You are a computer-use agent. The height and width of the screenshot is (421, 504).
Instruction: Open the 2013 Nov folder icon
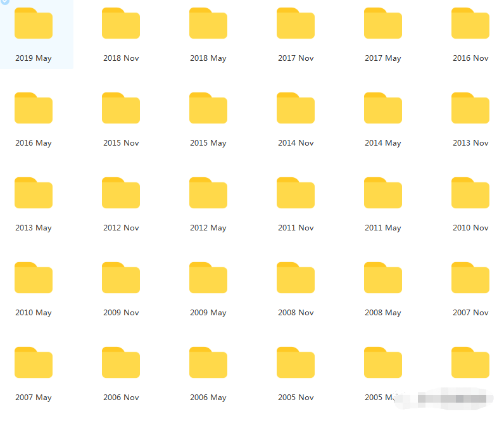point(470,108)
